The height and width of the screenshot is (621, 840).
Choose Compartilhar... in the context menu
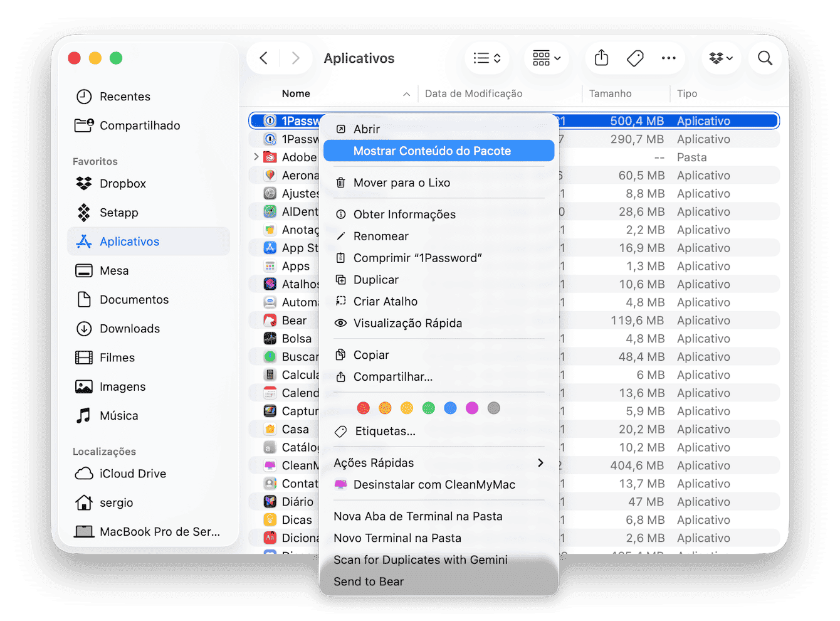[x=439, y=377]
